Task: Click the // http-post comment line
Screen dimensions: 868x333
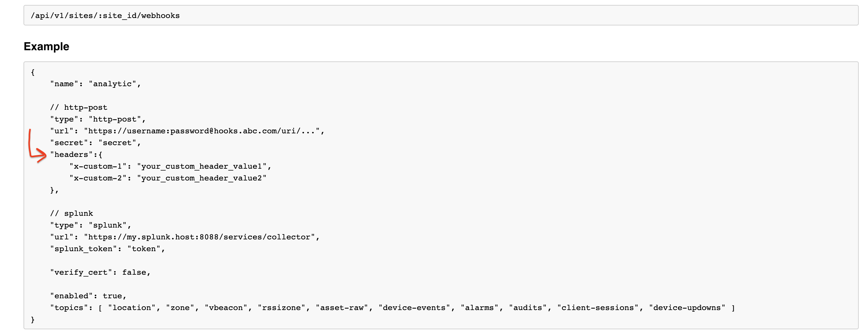Action: point(79,107)
